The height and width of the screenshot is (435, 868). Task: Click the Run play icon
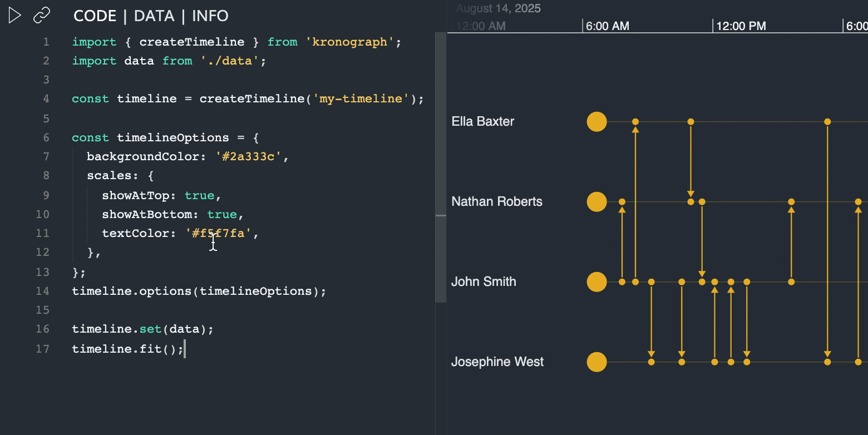tap(15, 16)
